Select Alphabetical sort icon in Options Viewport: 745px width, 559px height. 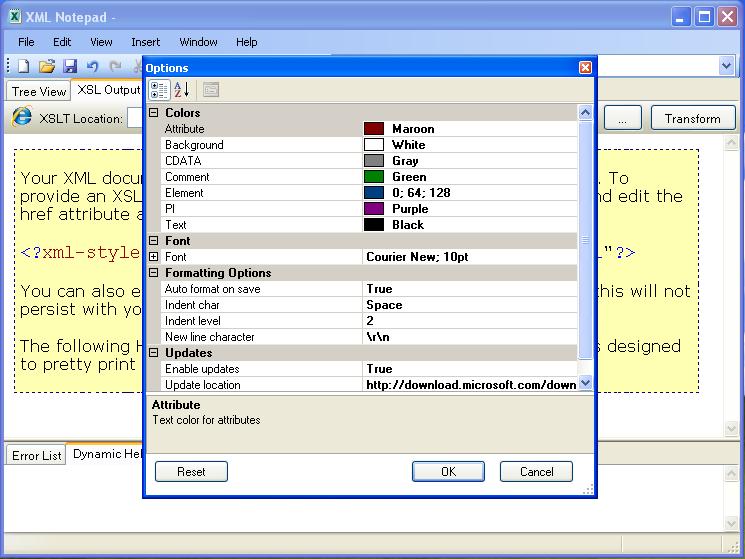(182, 90)
